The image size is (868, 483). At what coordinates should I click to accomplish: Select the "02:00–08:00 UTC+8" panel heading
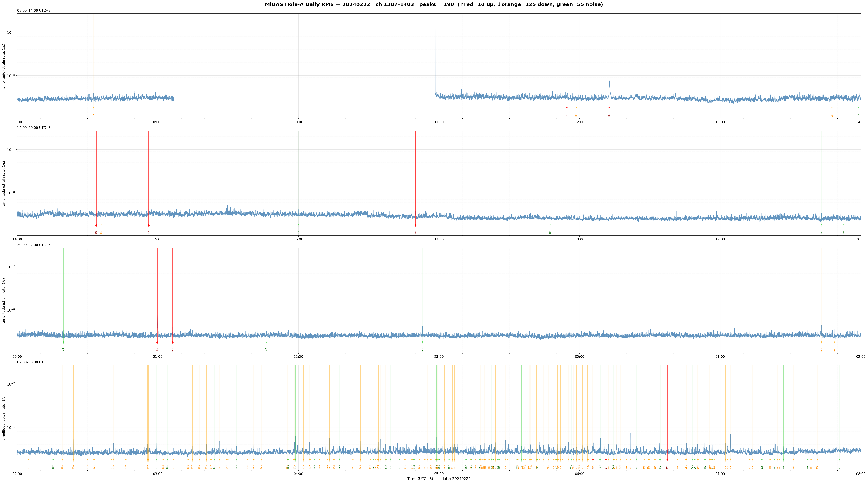34,362
